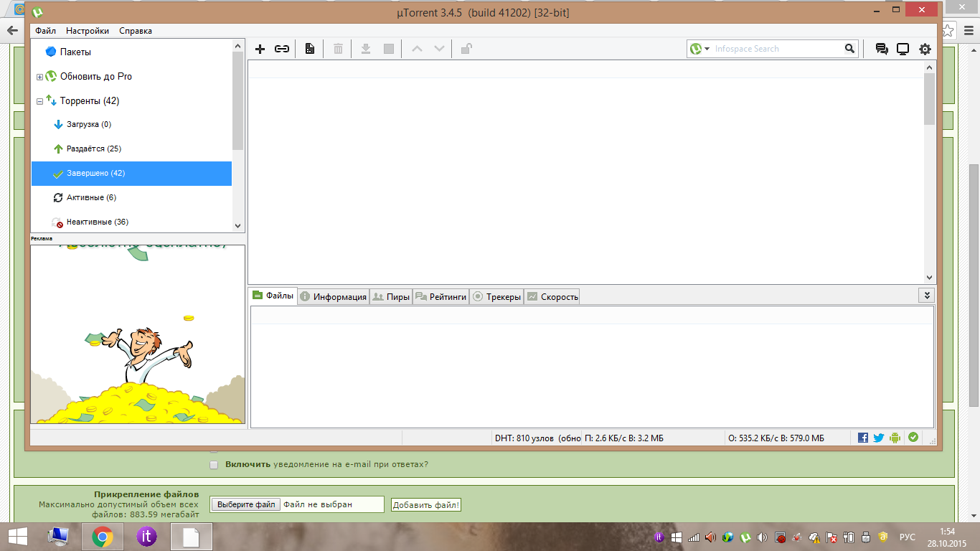Select Торренты (42) category
The image size is (980, 551).
(90, 101)
